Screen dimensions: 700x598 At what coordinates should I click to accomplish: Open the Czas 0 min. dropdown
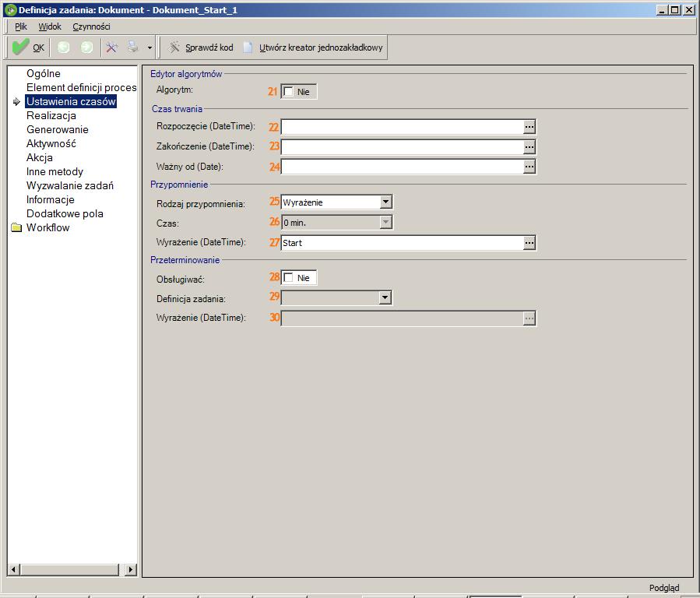(385, 222)
